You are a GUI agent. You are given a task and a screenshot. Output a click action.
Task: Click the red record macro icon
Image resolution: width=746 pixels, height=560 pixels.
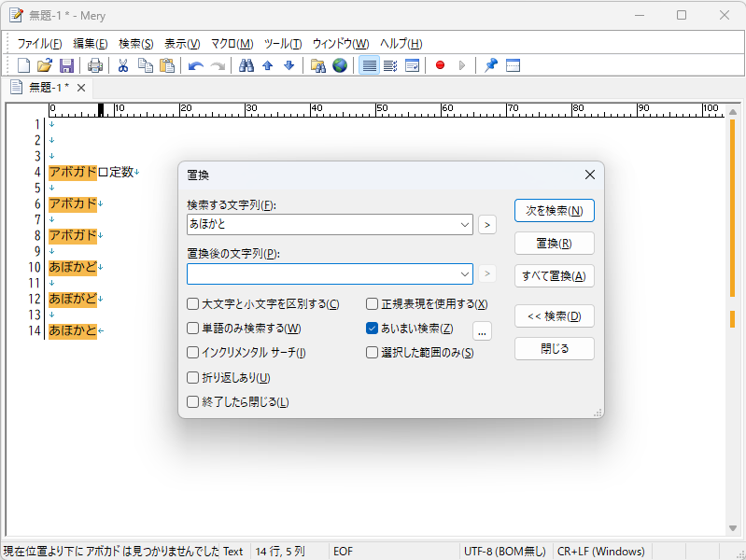[440, 65]
